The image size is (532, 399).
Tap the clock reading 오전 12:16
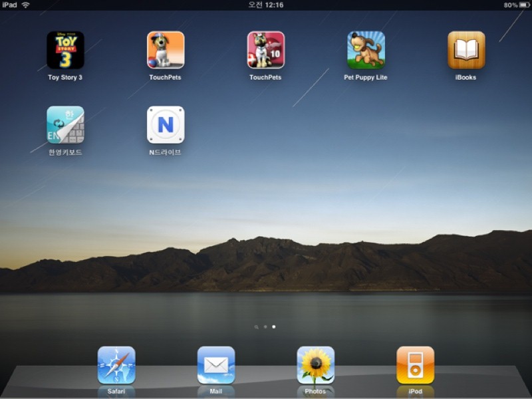tap(265, 5)
